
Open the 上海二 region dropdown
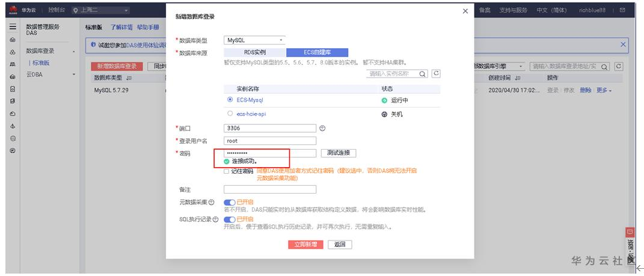coord(100,11)
